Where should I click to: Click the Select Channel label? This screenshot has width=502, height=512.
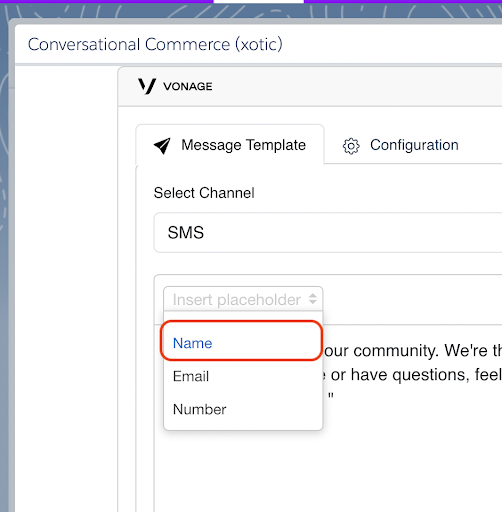coord(204,193)
